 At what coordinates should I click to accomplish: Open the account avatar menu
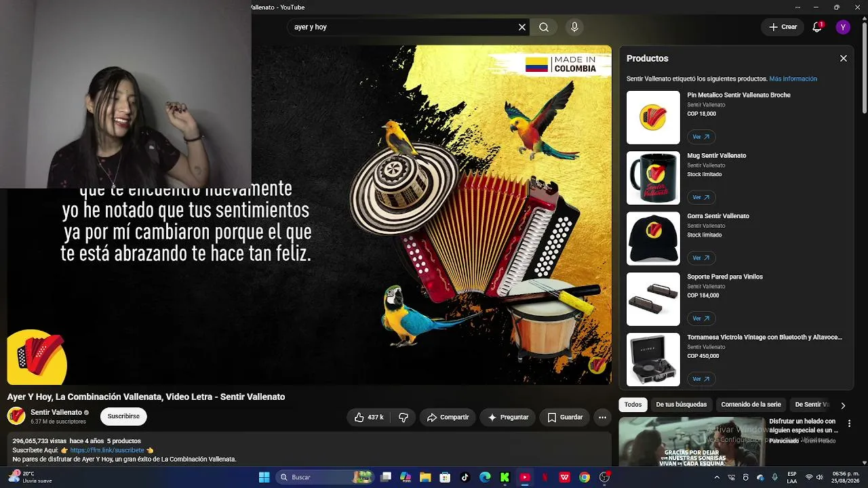tap(843, 27)
